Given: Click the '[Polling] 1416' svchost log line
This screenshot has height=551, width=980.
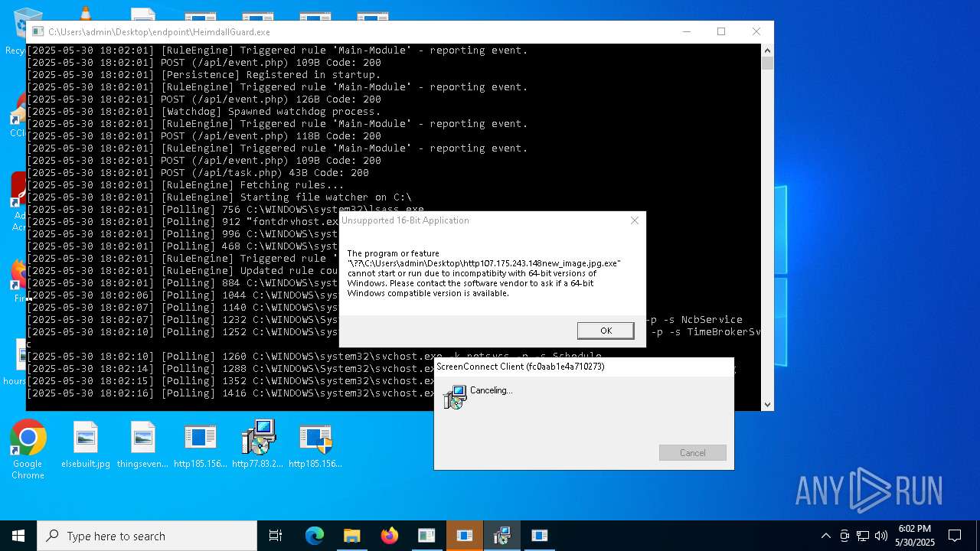Looking at the screenshot, I should point(231,393).
